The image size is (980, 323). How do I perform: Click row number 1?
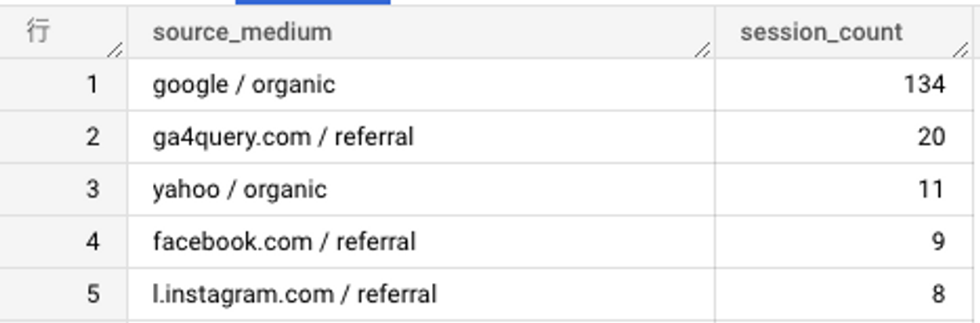pos(93,84)
